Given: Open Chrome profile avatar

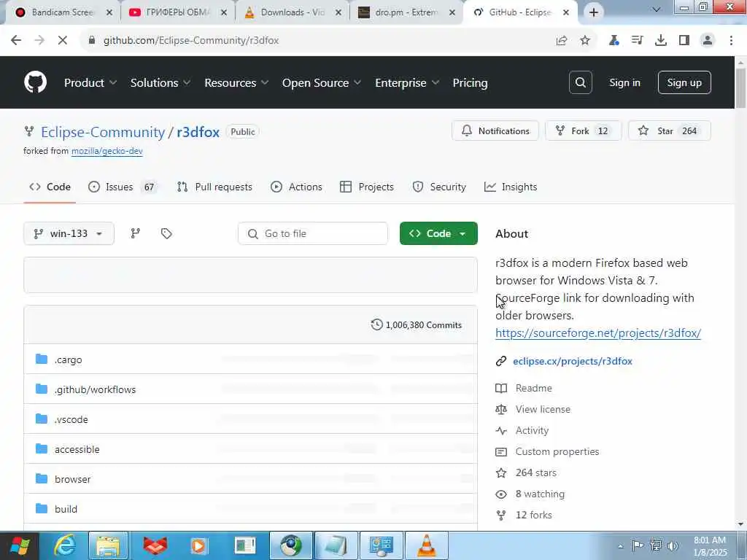Looking at the screenshot, I should click(x=708, y=41).
